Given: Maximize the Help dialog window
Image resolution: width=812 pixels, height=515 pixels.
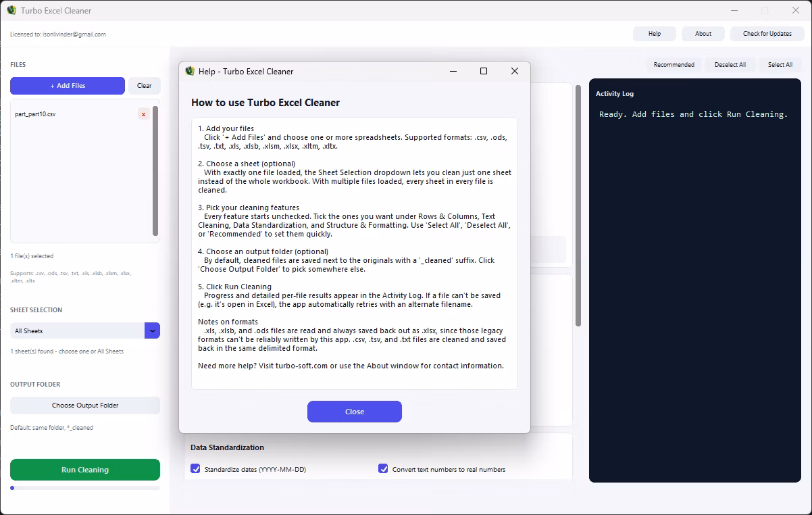Looking at the screenshot, I should 484,71.
